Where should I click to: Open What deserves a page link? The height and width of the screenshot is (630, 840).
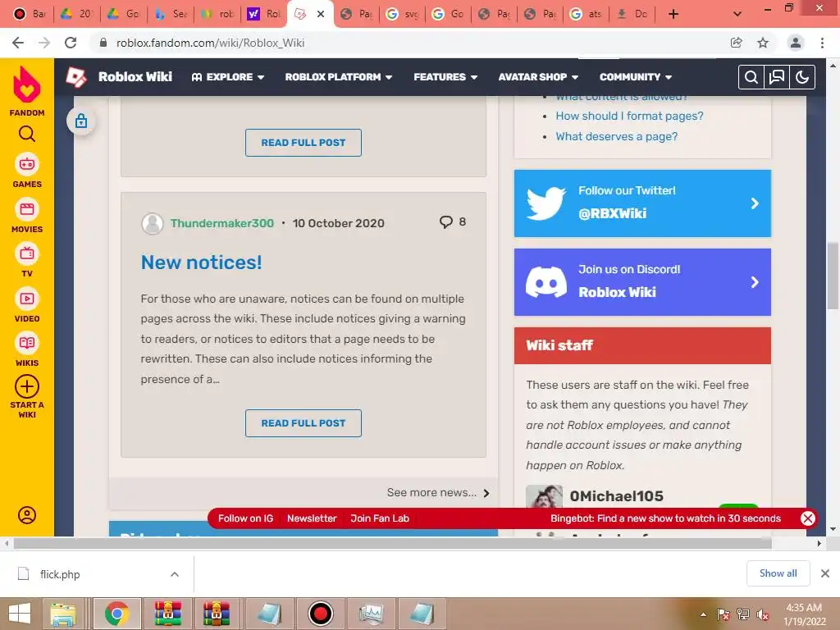point(617,136)
